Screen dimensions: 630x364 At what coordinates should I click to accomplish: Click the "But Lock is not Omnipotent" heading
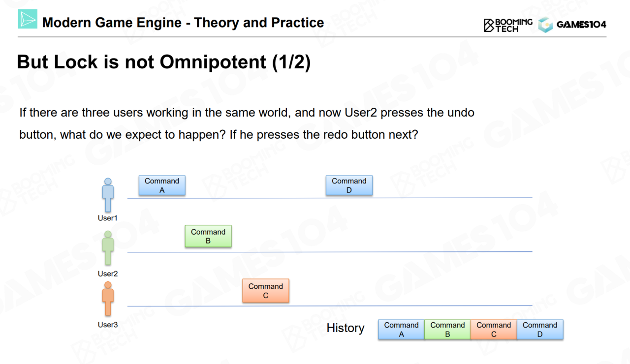(x=164, y=62)
